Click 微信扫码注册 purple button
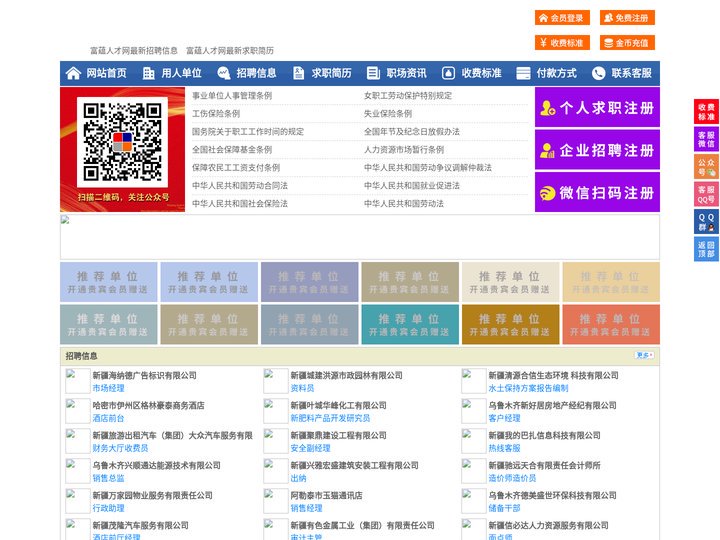Viewport: 720px width, 540px height. click(x=597, y=192)
